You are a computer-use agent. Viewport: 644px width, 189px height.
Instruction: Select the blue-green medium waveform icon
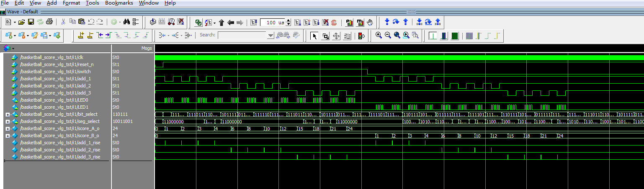444,36
